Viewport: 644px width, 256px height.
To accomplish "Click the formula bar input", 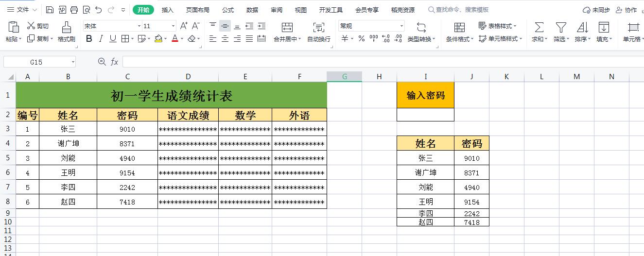I will (x=383, y=62).
